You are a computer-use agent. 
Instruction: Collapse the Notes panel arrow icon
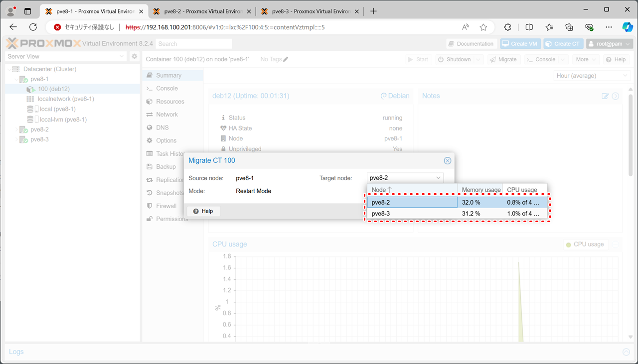pyautogui.click(x=616, y=96)
